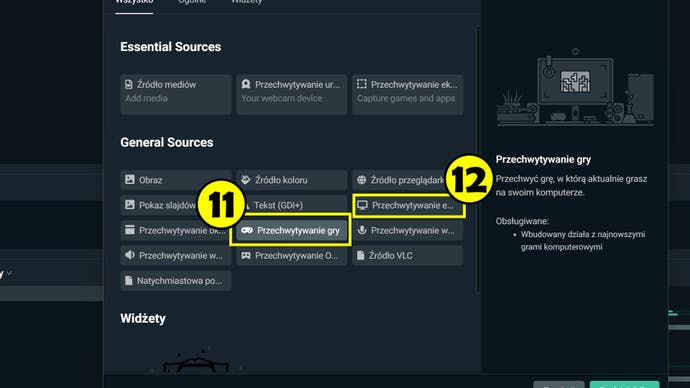
Task: Click the speaker audio output capture icon
Action: (x=130, y=255)
